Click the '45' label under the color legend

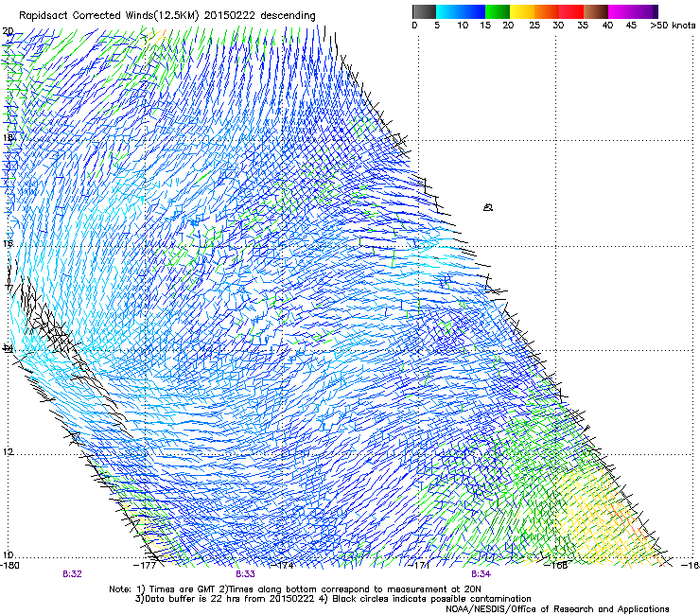tap(631, 26)
